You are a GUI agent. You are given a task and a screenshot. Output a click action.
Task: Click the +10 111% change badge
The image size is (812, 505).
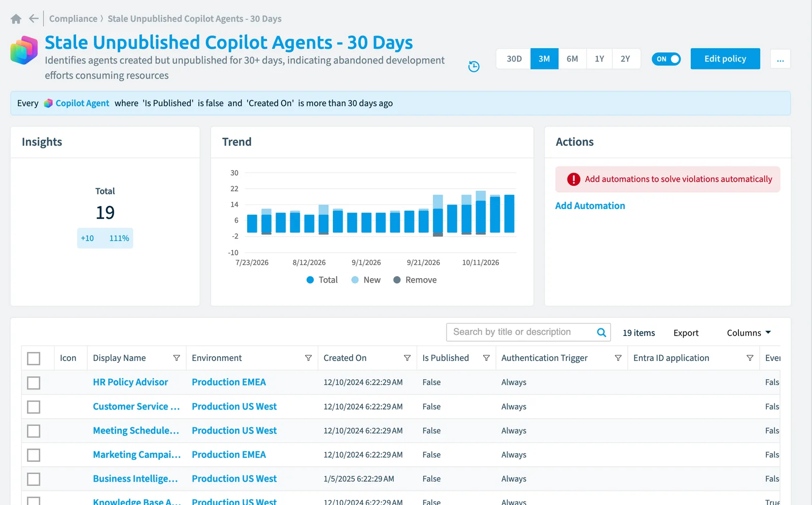pos(105,238)
